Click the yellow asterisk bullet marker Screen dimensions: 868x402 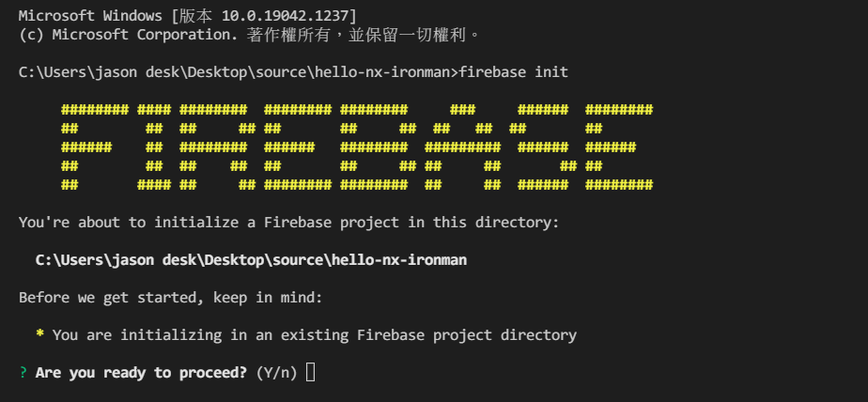click(x=39, y=333)
